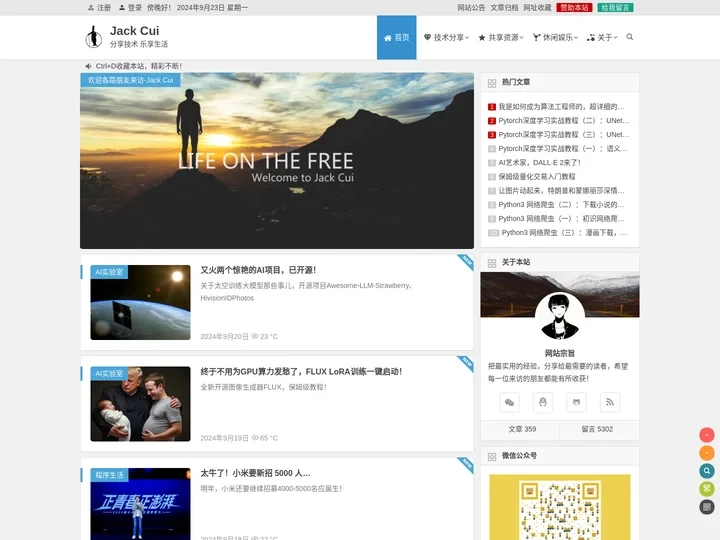Click the red scroll-to-top floating button

click(707, 435)
